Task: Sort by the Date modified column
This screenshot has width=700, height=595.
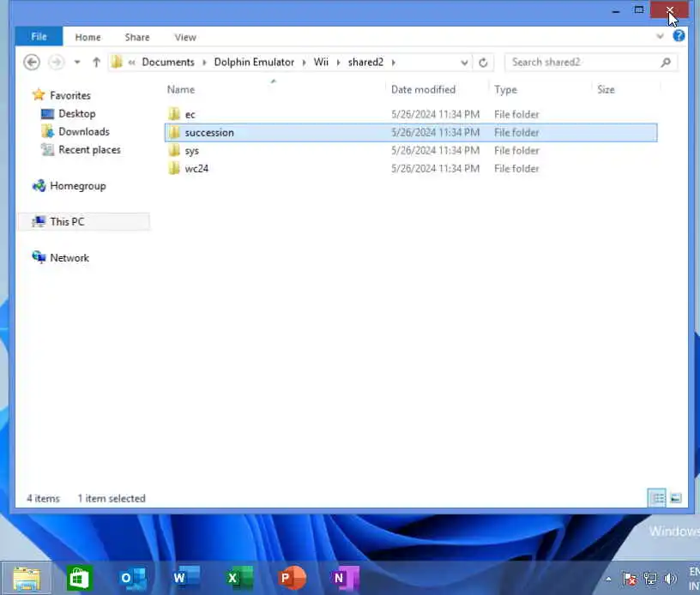Action: pyautogui.click(x=423, y=90)
